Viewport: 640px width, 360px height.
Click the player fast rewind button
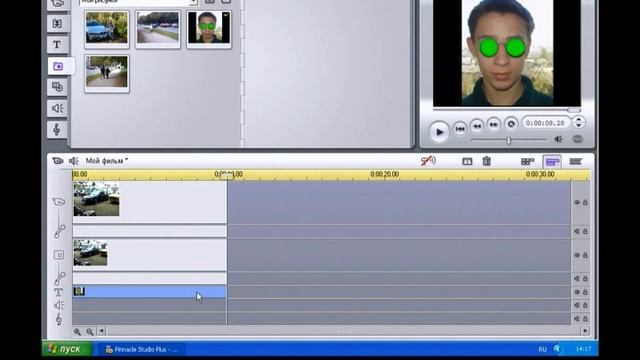tap(477, 126)
